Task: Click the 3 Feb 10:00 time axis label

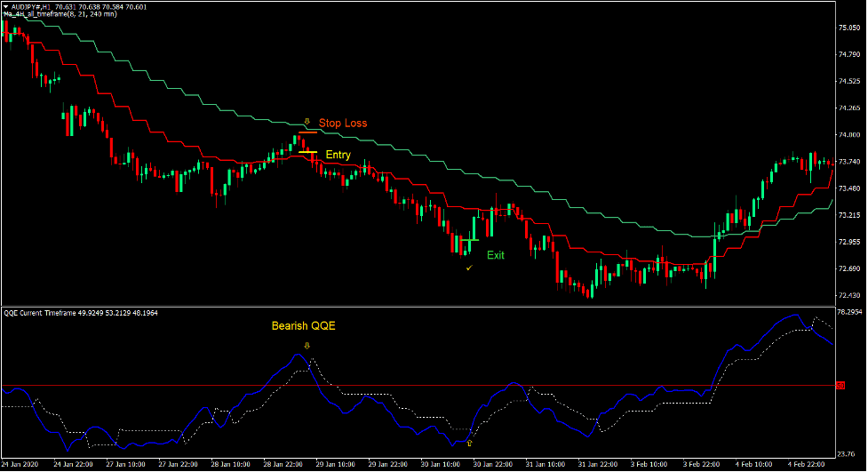Action: [x=649, y=464]
